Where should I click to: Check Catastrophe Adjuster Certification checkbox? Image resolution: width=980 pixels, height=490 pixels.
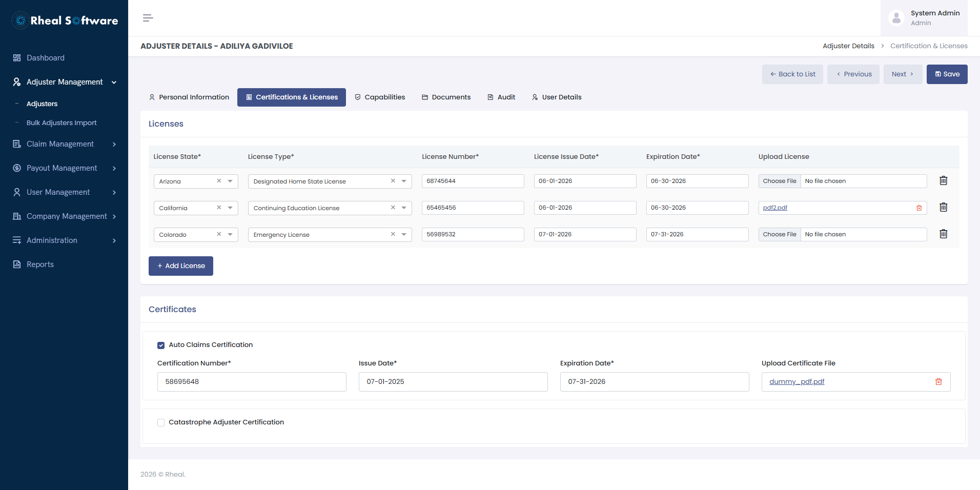pos(161,423)
